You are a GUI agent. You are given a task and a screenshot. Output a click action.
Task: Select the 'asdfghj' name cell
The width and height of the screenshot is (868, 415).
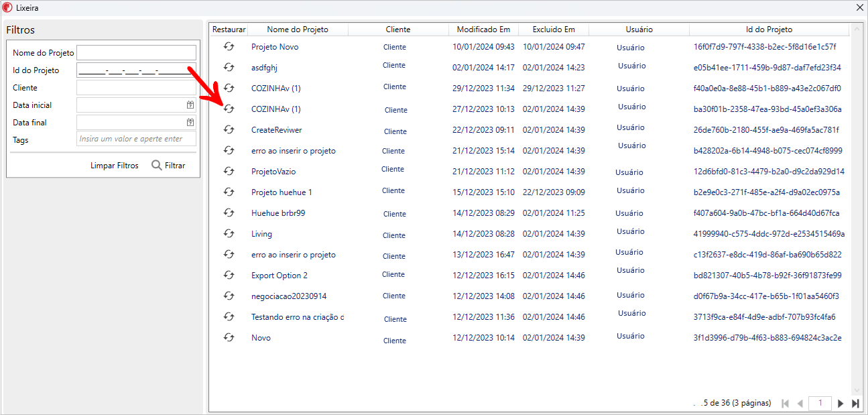coord(264,68)
